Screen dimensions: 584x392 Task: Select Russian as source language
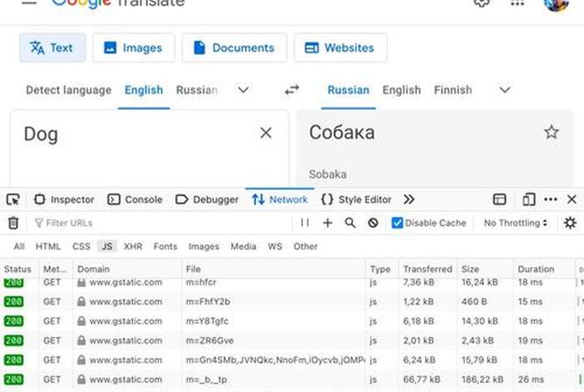point(197,90)
